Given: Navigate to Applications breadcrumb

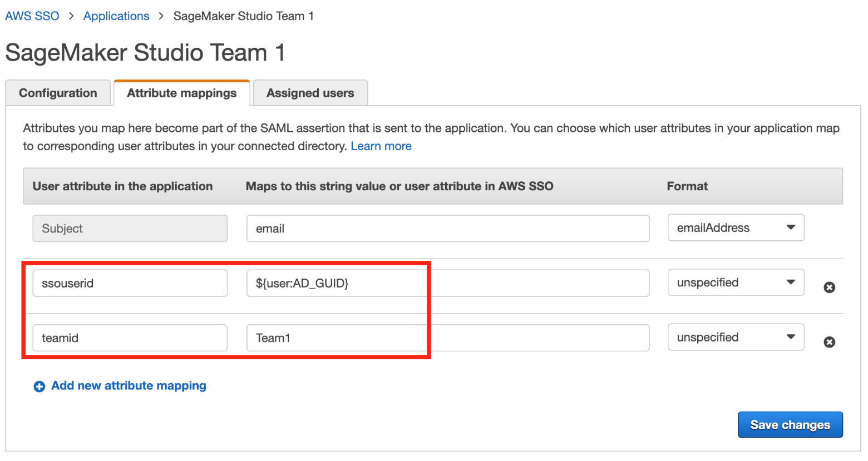Looking at the screenshot, I should click(116, 16).
